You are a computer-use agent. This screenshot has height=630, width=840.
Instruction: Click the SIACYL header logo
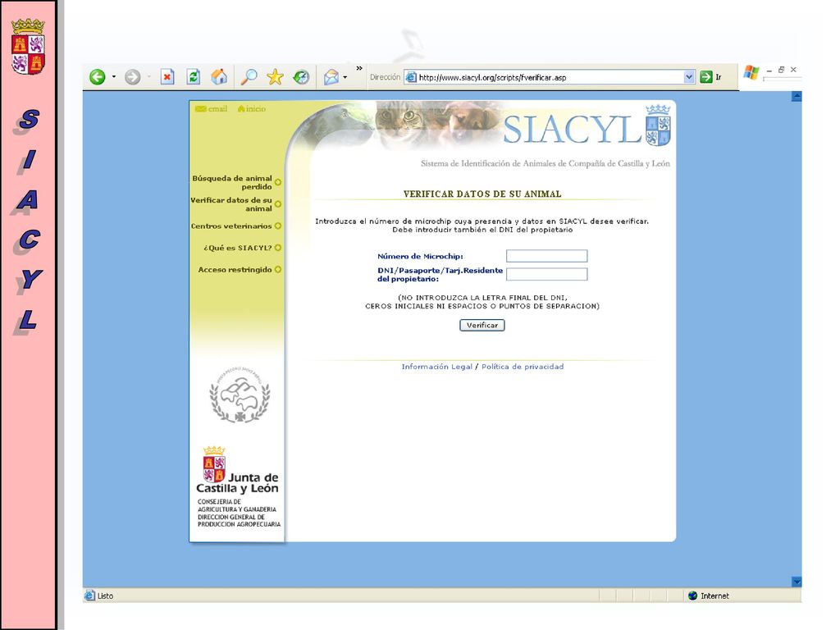click(x=572, y=130)
